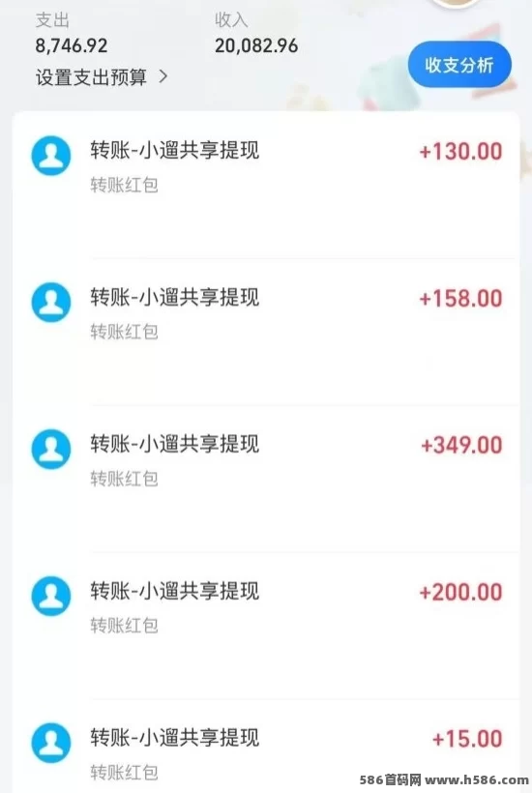
Task: Expand chevron next to 设置支出预算
Action: pos(163,76)
